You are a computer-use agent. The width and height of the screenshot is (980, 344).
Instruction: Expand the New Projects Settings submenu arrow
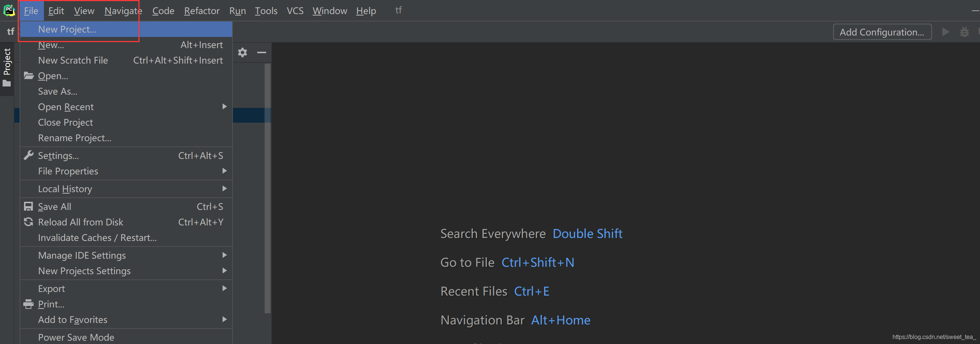[224, 270]
